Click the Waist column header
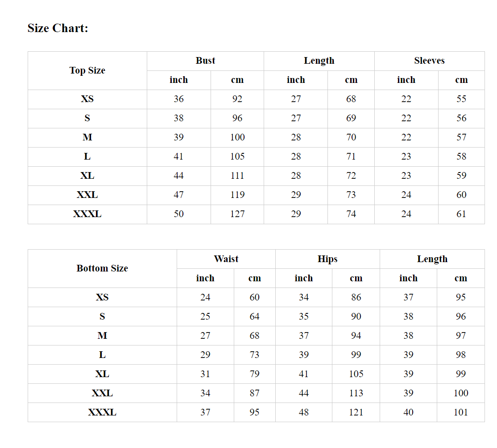The height and width of the screenshot is (448, 497). click(226, 259)
